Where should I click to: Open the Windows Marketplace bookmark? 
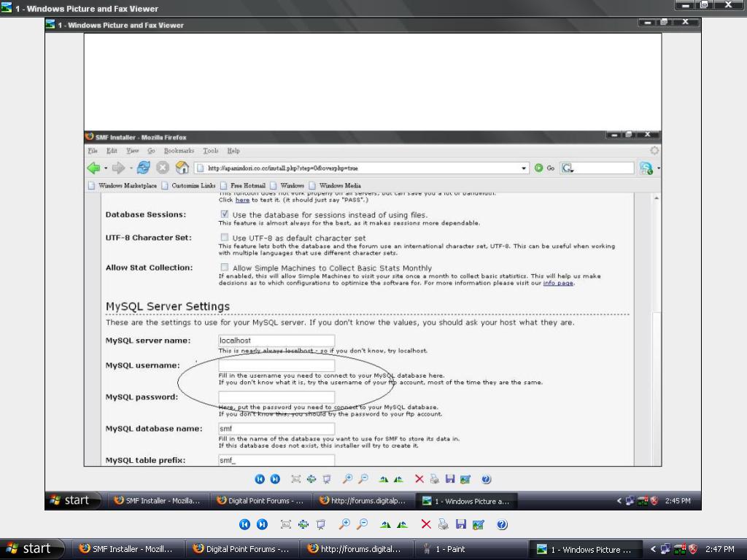pos(123,185)
